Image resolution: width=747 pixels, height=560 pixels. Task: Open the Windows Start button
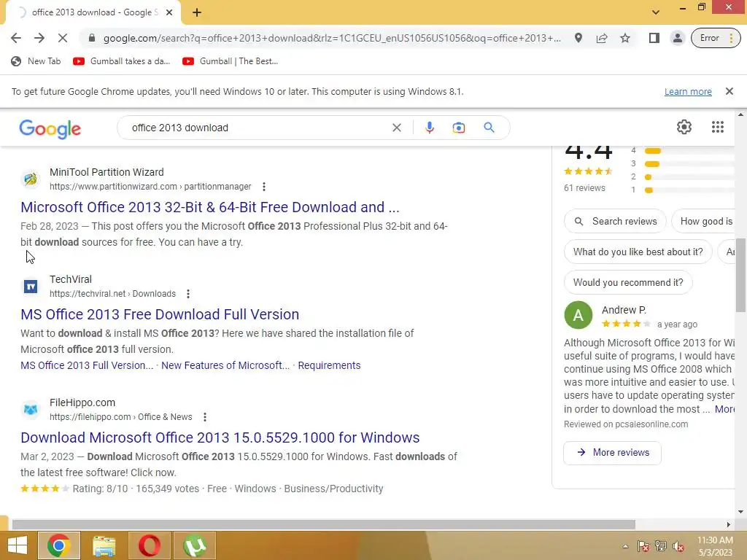(18, 545)
